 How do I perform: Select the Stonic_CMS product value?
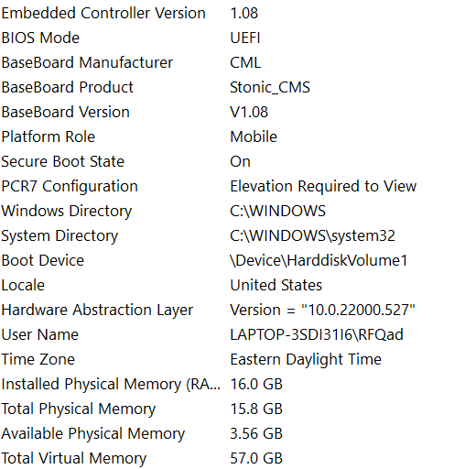(x=270, y=87)
